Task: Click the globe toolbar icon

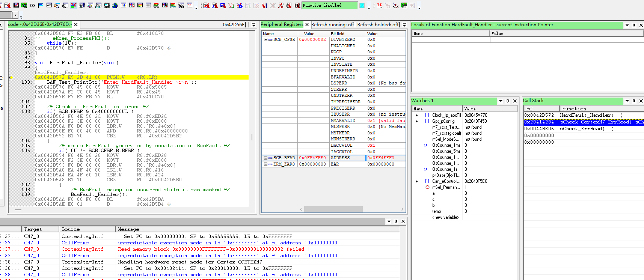Action: tap(115, 5)
